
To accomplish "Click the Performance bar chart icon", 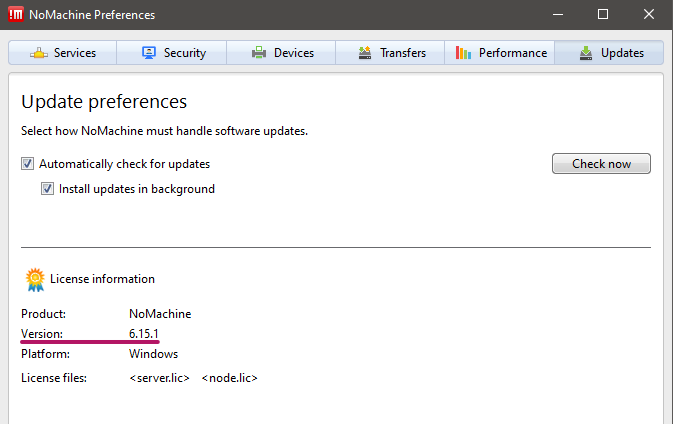I will click(x=464, y=53).
